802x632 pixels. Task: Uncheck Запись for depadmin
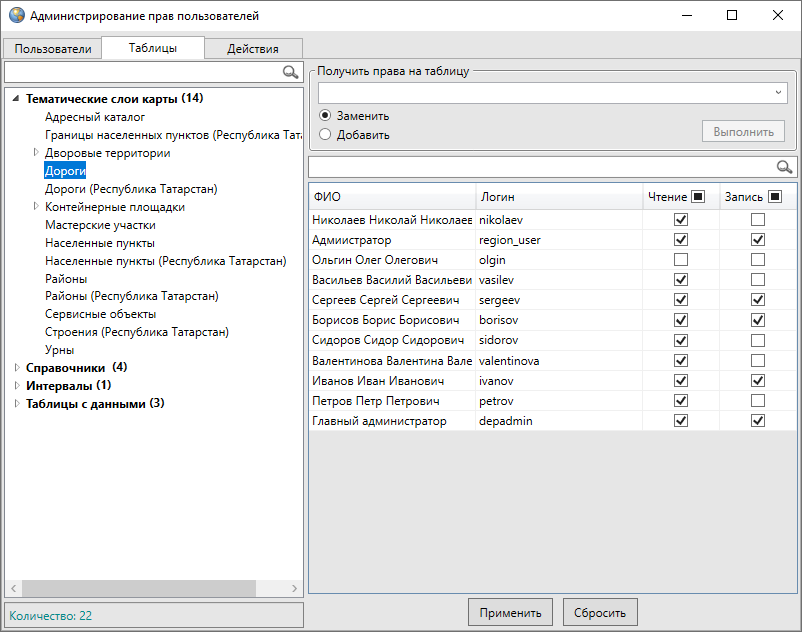tap(758, 421)
